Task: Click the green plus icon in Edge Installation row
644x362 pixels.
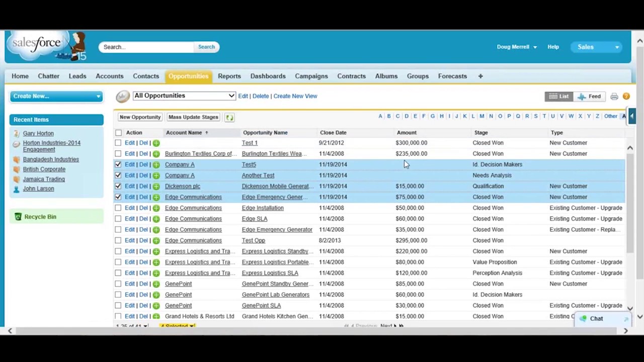Action: [x=156, y=208]
